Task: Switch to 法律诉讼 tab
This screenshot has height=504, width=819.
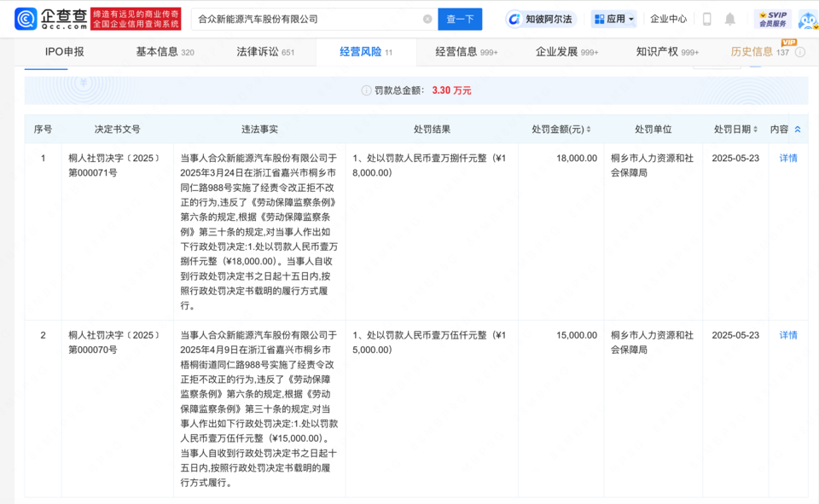Action: pyautogui.click(x=265, y=52)
